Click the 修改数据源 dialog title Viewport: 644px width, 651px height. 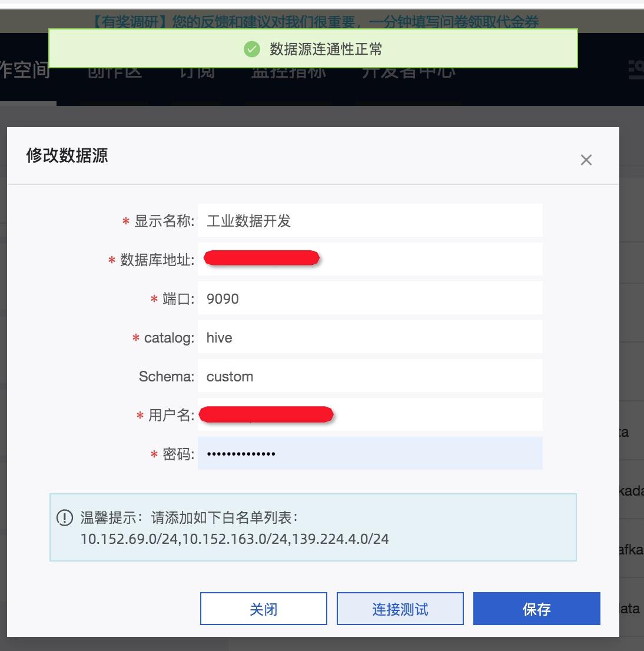point(67,155)
